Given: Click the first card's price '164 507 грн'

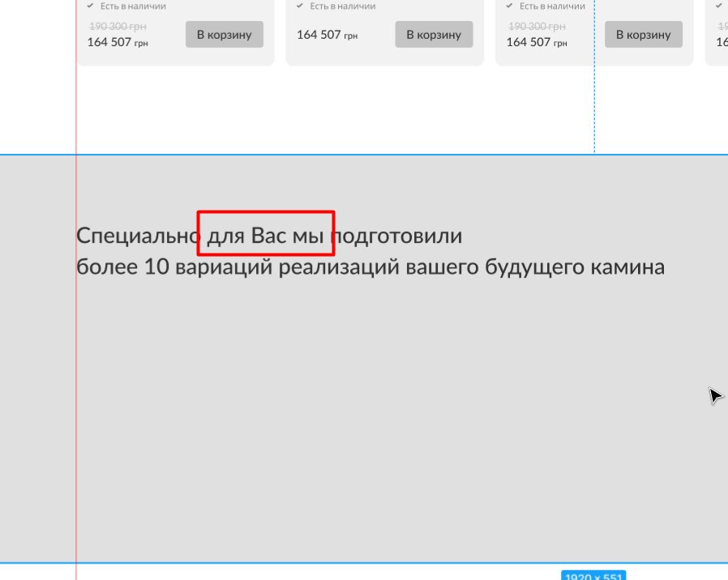Looking at the screenshot, I should pyautogui.click(x=118, y=42).
